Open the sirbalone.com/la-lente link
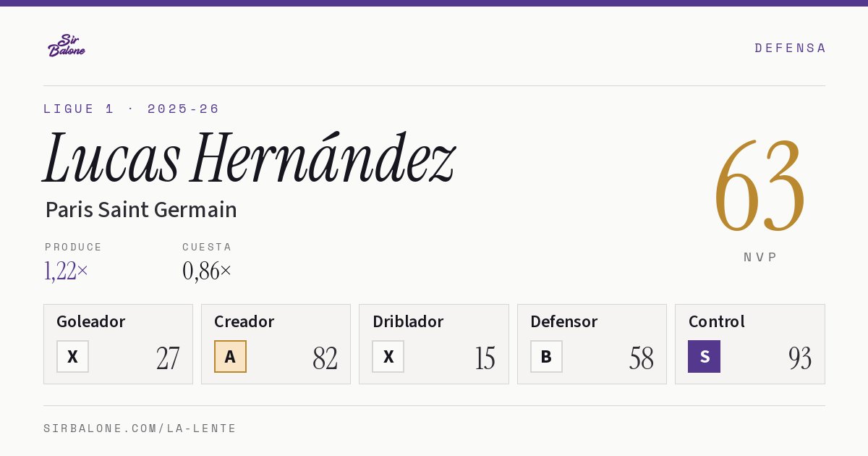The image size is (868, 456). pyautogui.click(x=140, y=428)
